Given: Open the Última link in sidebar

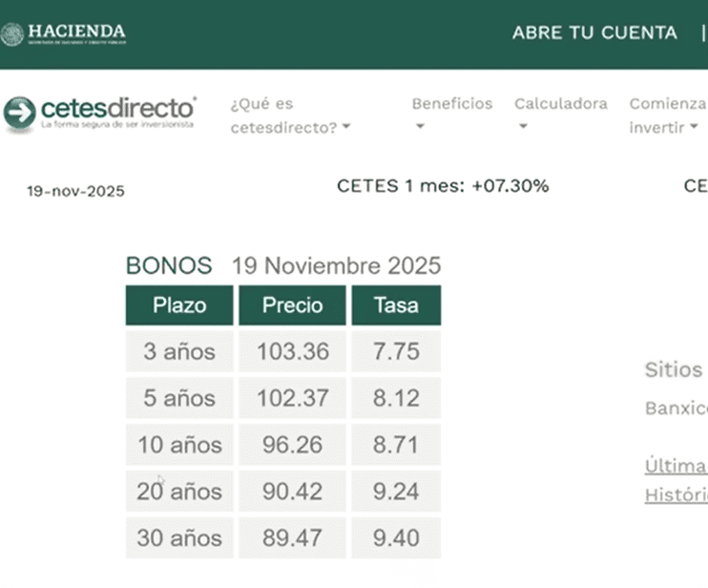Looking at the screenshot, I should 676,467.
